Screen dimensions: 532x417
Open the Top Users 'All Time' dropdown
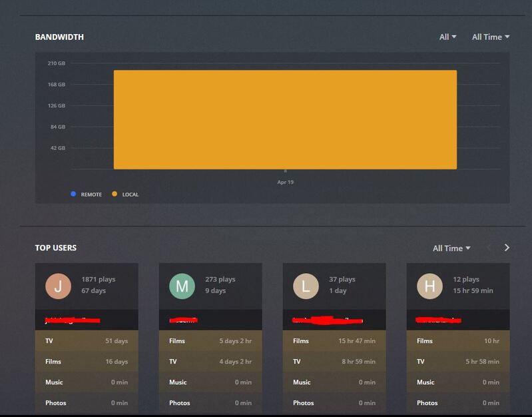[x=451, y=248]
